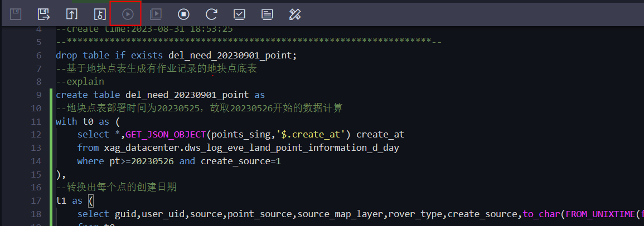Click the drop table del_need_20230901_point statement
Image resolution: width=644 pixels, height=226 pixels.
(x=176, y=56)
